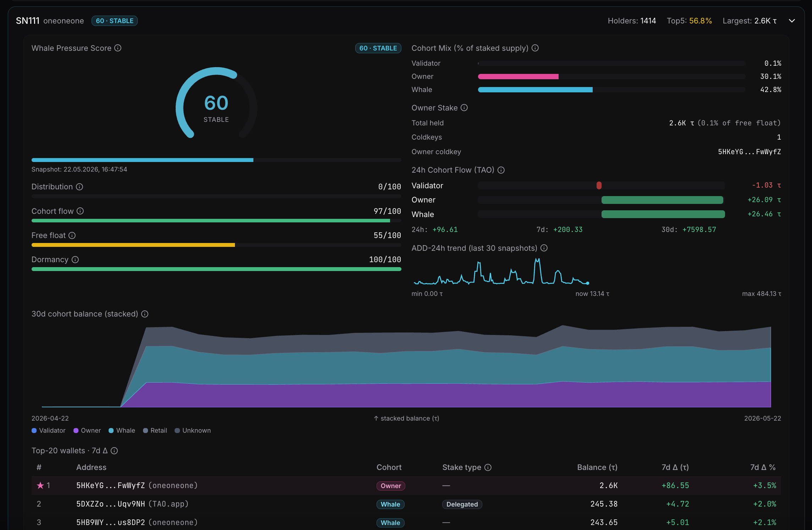Show Distribution info tooltip icon
Image resolution: width=812 pixels, height=530 pixels.
coord(79,187)
